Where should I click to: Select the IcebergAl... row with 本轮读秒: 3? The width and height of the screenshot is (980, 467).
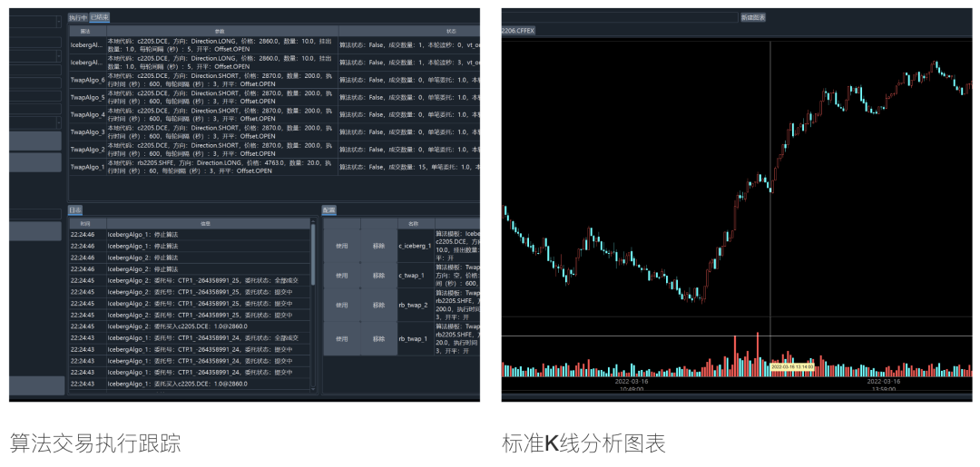point(274,62)
